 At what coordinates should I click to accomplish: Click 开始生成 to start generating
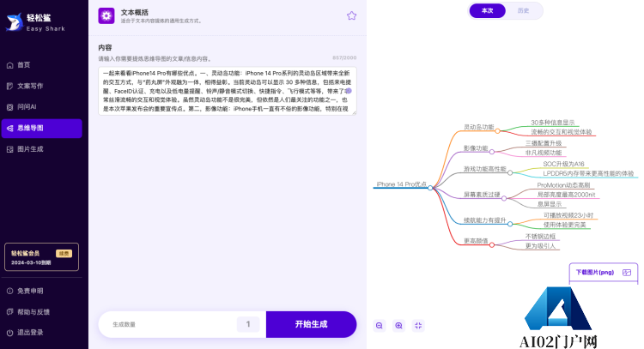[x=312, y=324]
